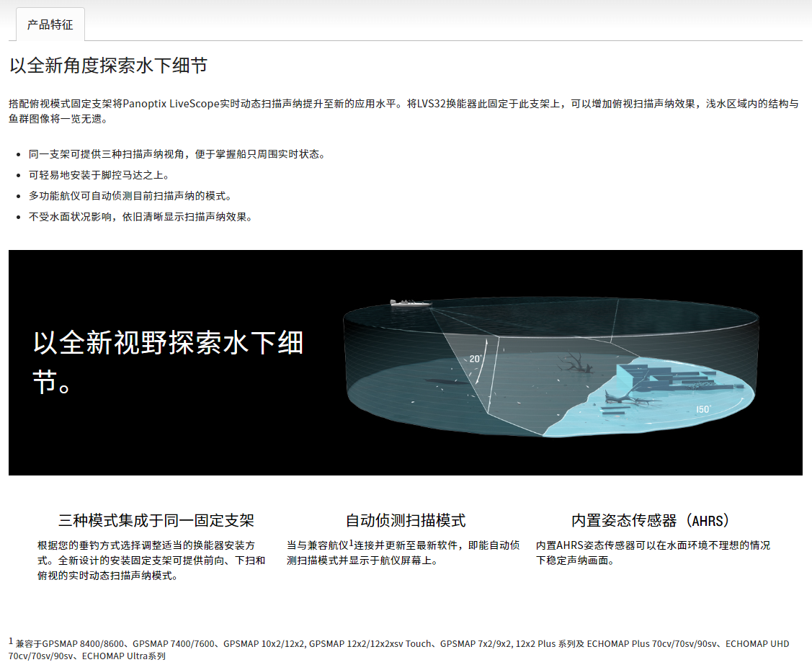The height and width of the screenshot is (670, 812).
Task: Select the description starting 当与兼容航仪
Action: 403,553
